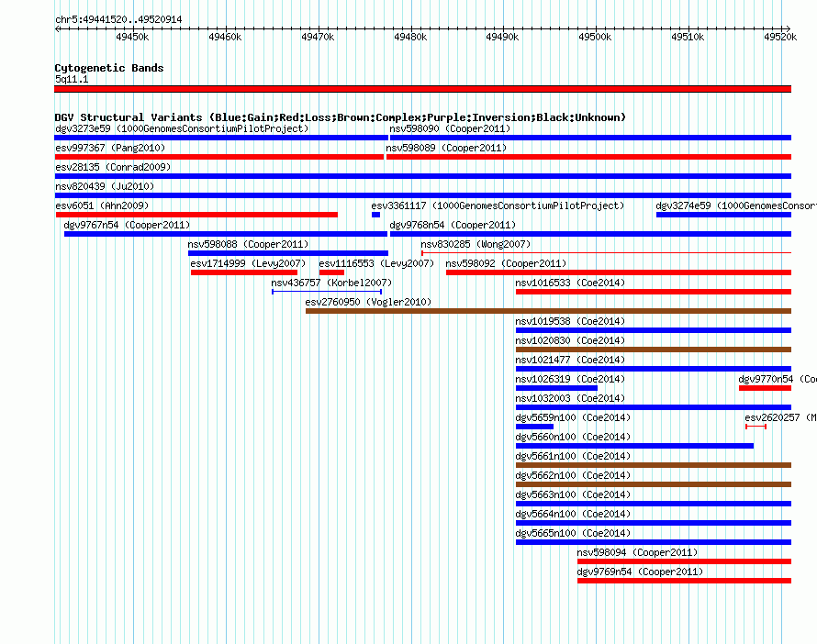Image resolution: width=817 pixels, height=644 pixels.
Task: Open nsv598094 (Cooper2011) variant
Action: pos(684,561)
